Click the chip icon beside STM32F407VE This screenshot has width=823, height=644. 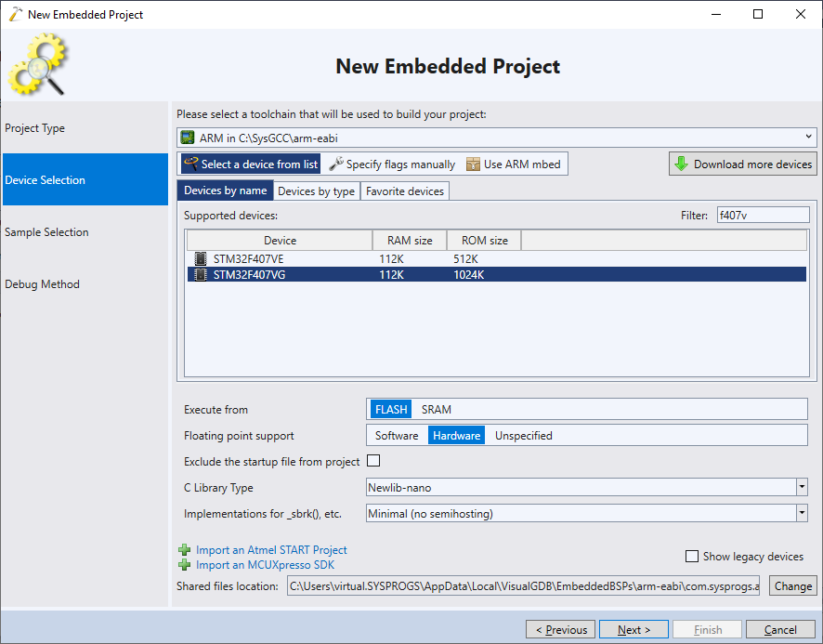201,258
